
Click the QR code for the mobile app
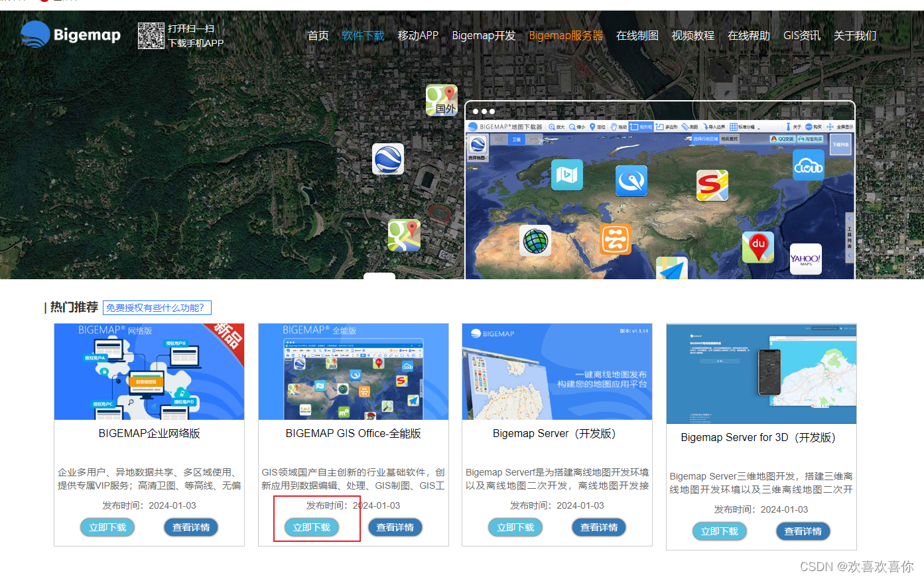151,36
